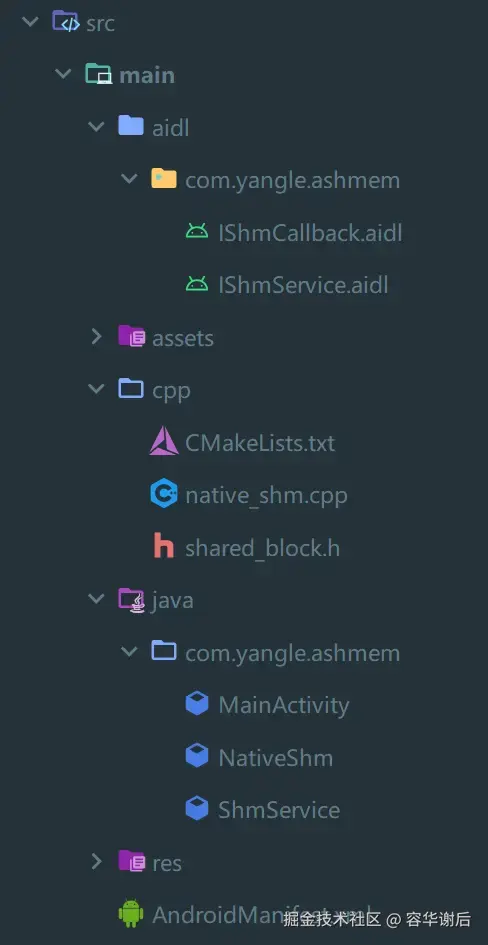Select the ShmService class file

coord(279,809)
